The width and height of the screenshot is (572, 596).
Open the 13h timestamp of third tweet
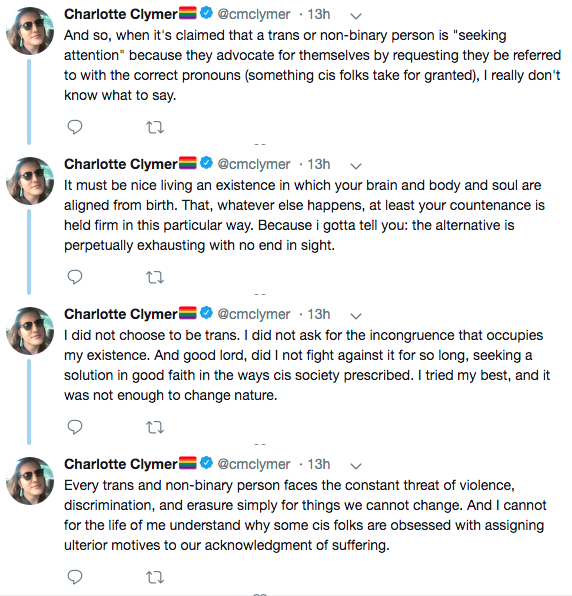click(x=318, y=314)
